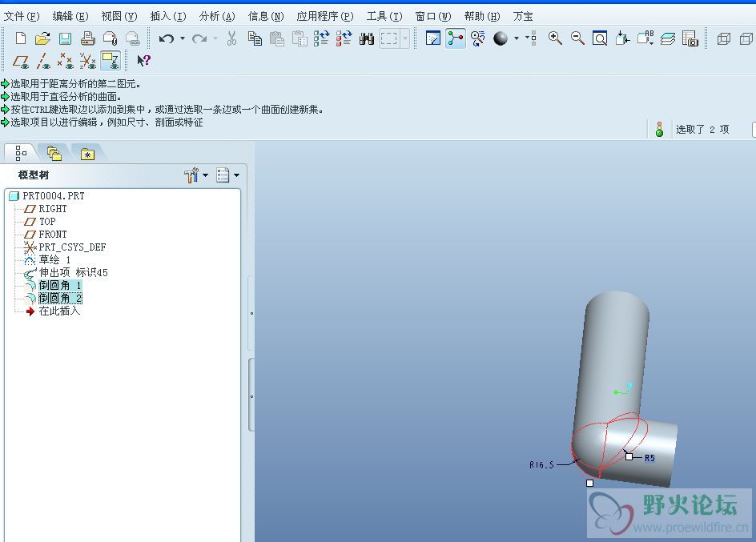The height and width of the screenshot is (542, 756).
Task: Open the 文件(F) menu
Action: [21, 16]
